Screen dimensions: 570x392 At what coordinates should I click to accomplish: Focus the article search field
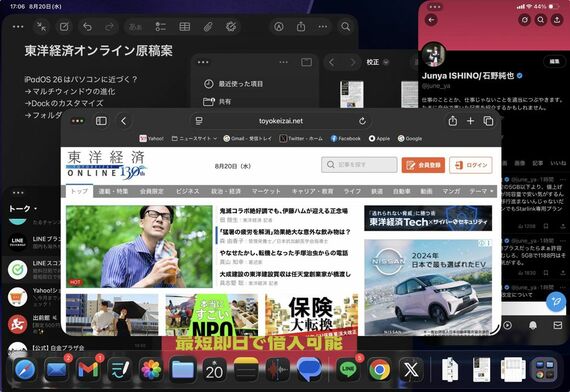(x=359, y=165)
